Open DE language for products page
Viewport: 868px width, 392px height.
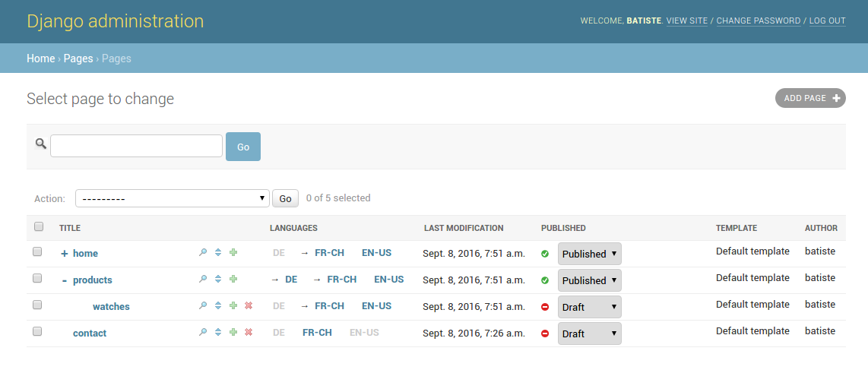(291, 280)
